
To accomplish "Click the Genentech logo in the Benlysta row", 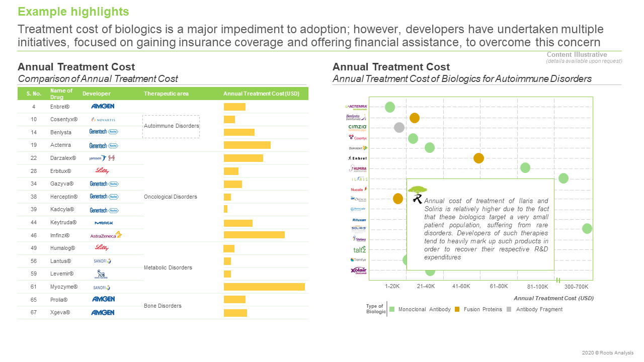I will point(104,132).
